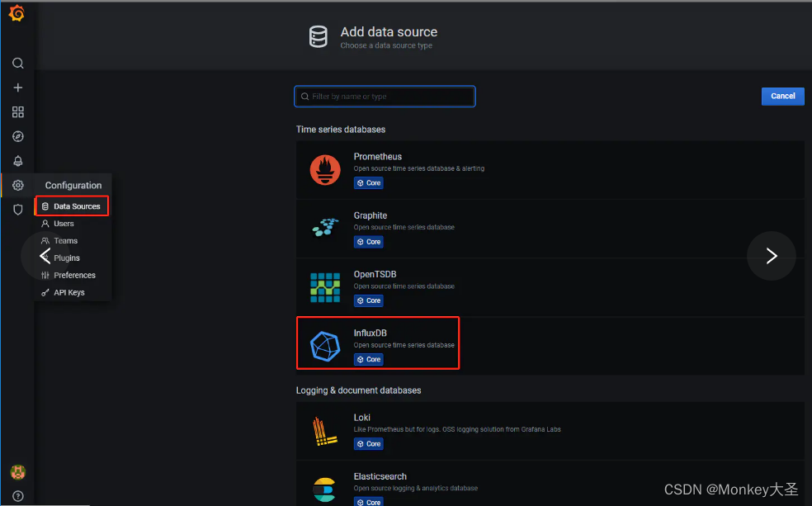Image resolution: width=812 pixels, height=506 pixels.
Task: Click the InfluxDB polyhedron logo
Action: (325, 346)
